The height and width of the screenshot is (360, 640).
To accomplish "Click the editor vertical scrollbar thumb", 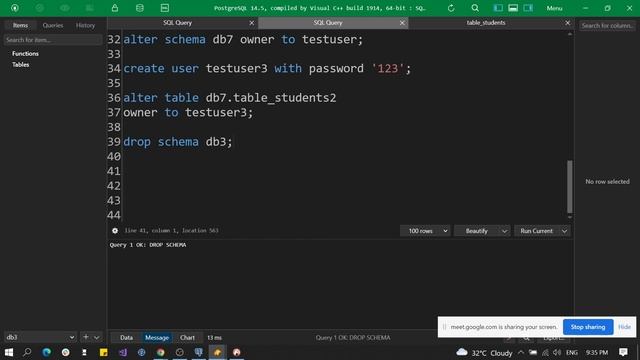I will click(x=569, y=186).
